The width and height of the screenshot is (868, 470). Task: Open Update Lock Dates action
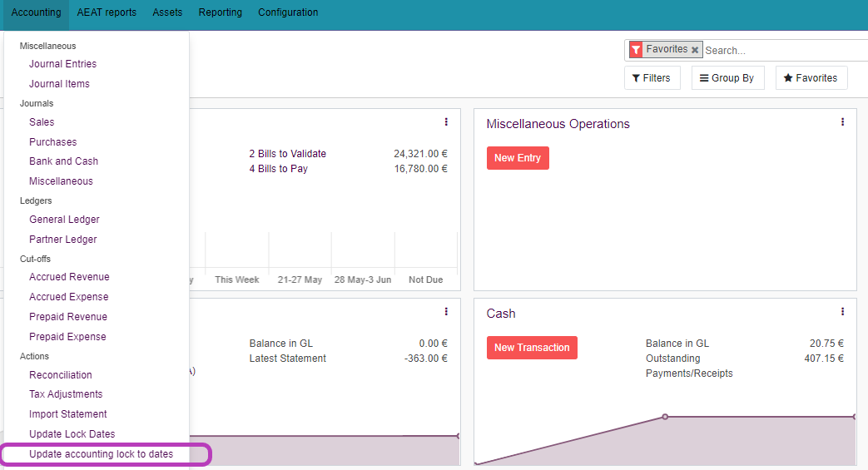tap(72, 434)
